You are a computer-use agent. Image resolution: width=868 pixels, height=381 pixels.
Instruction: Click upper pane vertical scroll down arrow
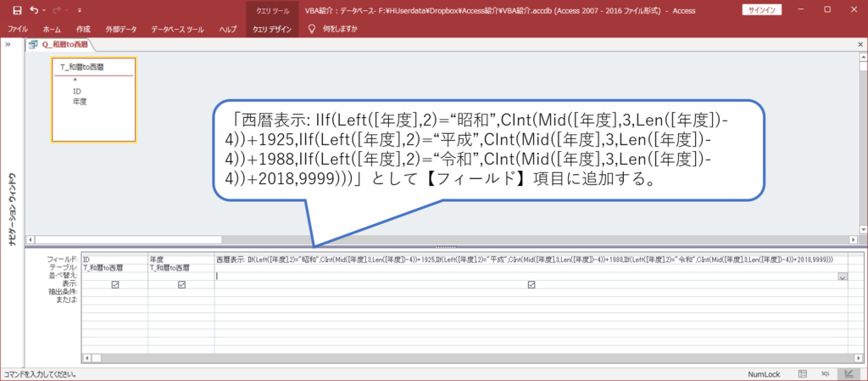coord(862,229)
